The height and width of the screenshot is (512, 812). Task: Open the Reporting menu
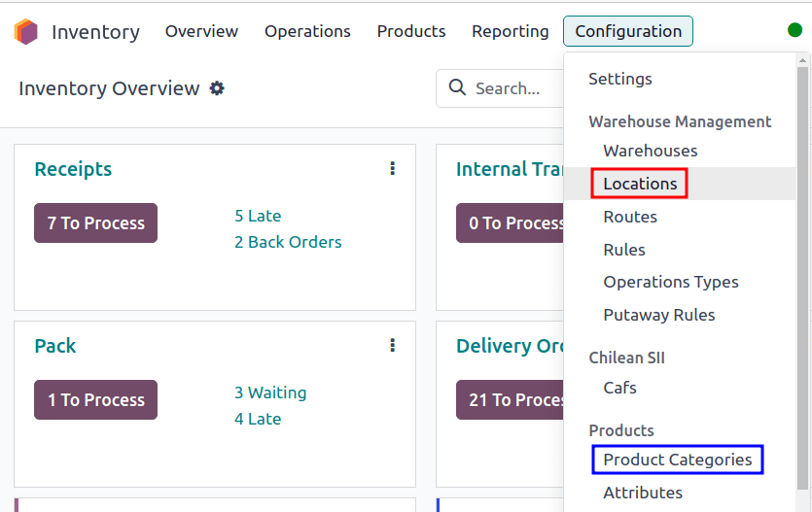coord(510,31)
